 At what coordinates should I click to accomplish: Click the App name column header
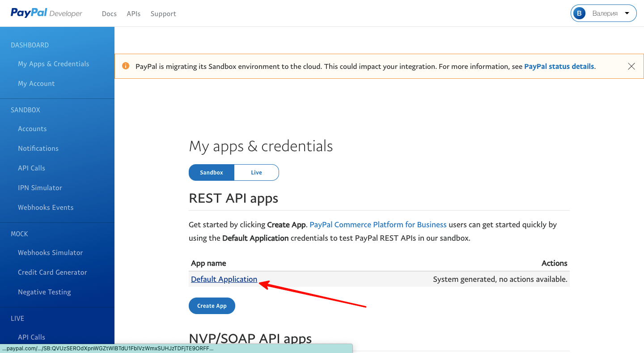pos(208,263)
